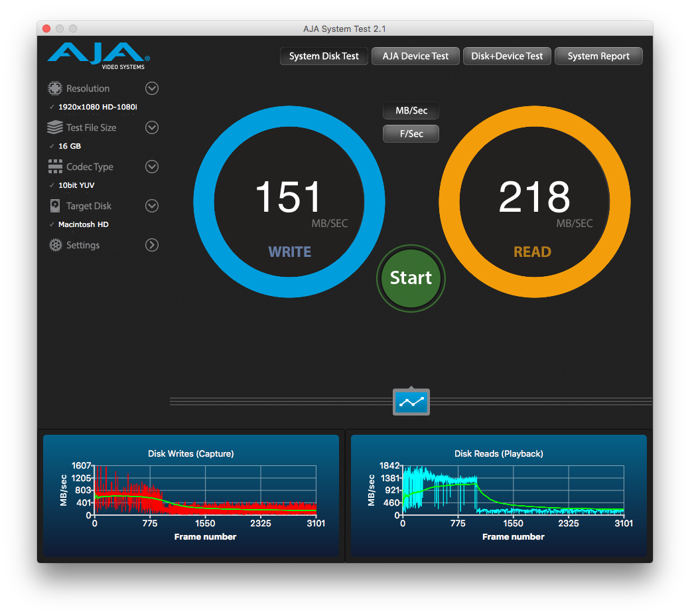Open the Settings panel arrow
The image size is (690, 616).
coord(152,245)
